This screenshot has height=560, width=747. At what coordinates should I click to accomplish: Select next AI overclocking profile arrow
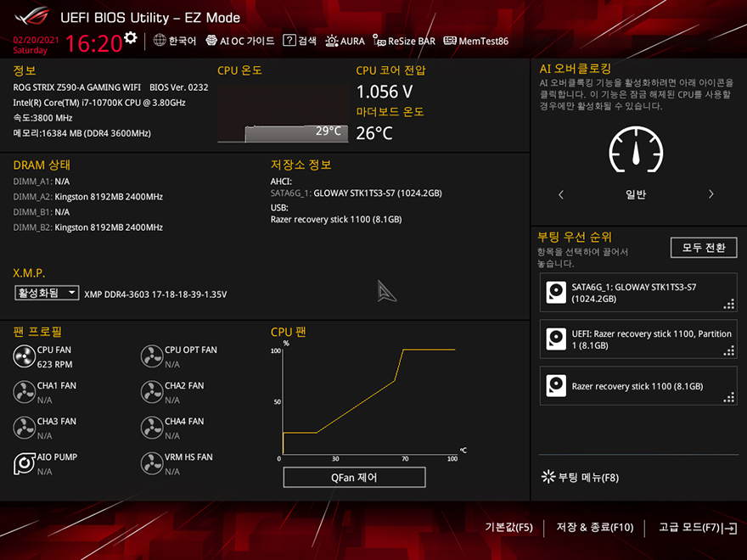pos(710,194)
